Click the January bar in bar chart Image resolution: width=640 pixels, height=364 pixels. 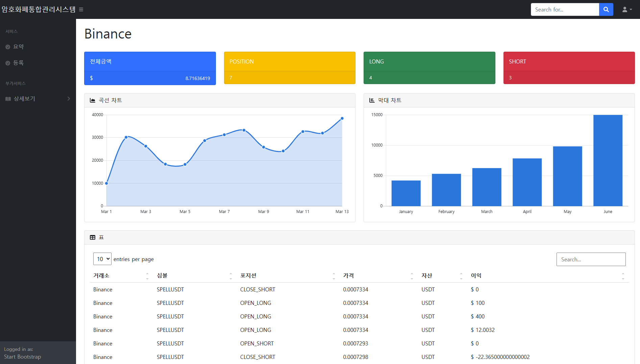pos(406,193)
